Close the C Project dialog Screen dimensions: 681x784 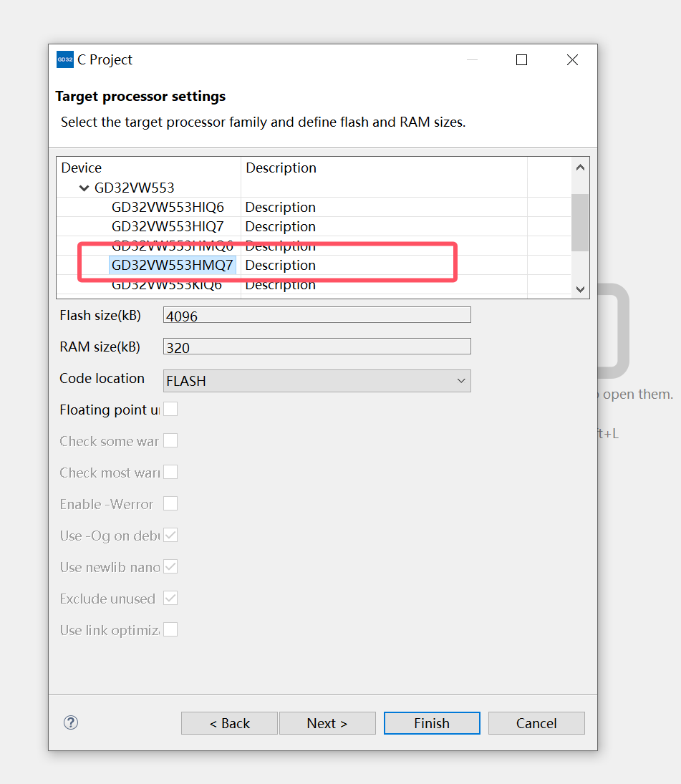point(572,60)
